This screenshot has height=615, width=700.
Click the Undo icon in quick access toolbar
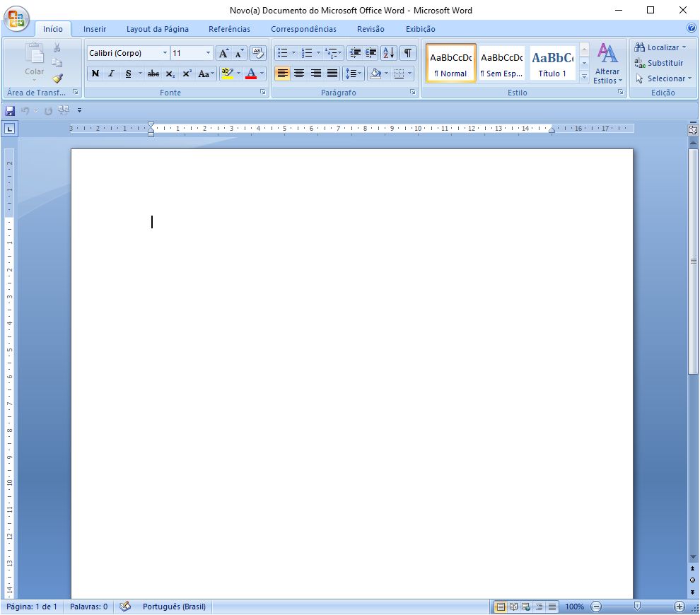[x=25, y=110]
